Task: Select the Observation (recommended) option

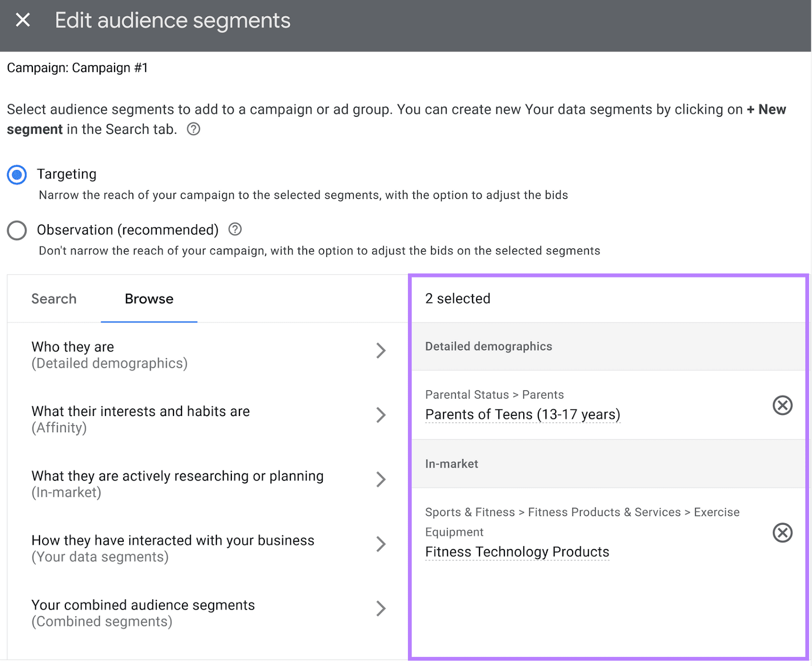Action: pos(17,230)
